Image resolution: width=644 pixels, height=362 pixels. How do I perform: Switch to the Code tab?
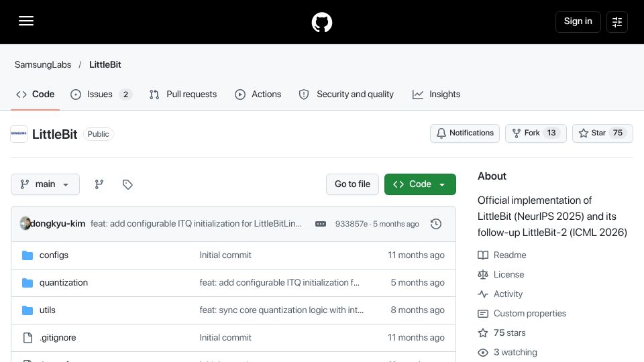pos(36,95)
